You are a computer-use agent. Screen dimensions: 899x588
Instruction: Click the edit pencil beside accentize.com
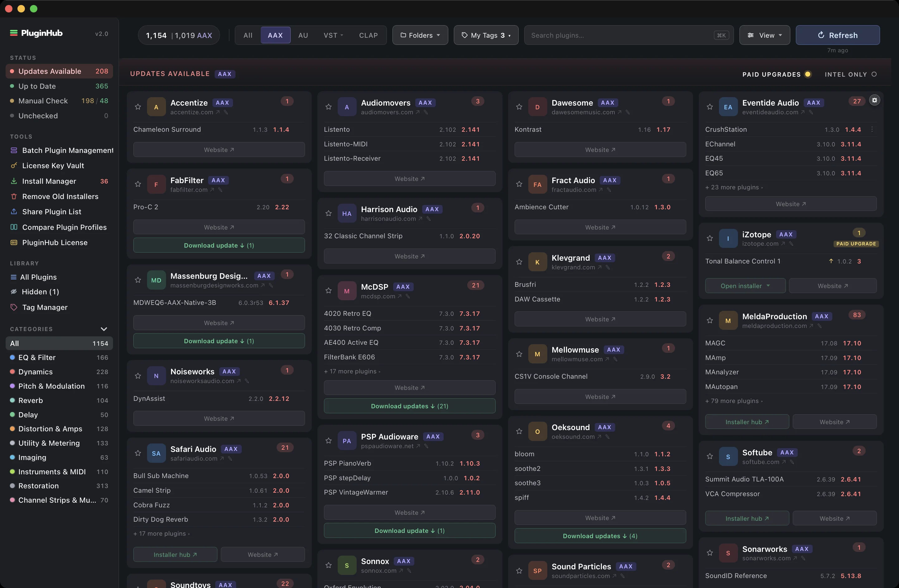226,112
